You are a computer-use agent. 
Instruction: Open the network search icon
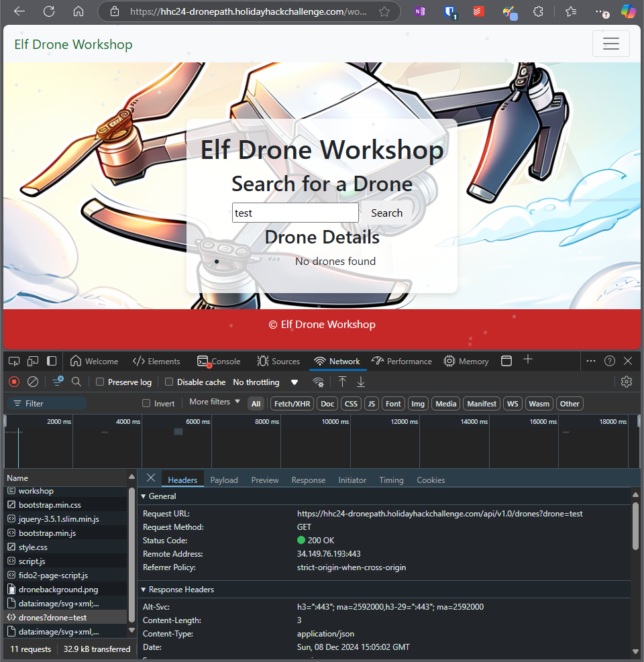coord(76,382)
